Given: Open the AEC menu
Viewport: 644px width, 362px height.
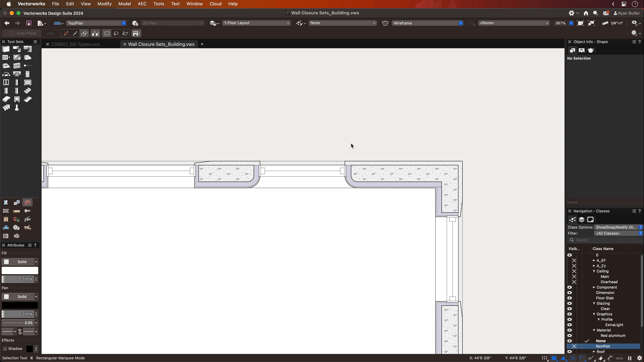Looking at the screenshot, I should tap(142, 4).
